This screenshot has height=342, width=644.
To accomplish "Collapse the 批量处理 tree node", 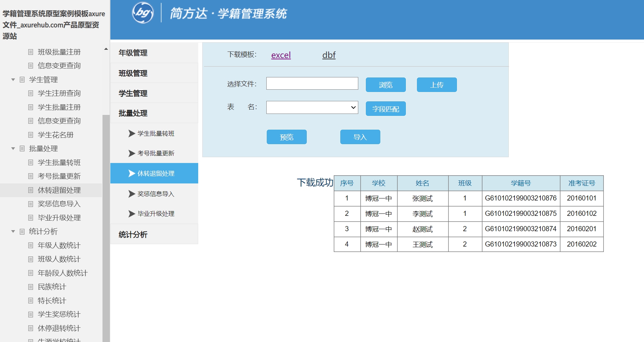I will [x=13, y=148].
